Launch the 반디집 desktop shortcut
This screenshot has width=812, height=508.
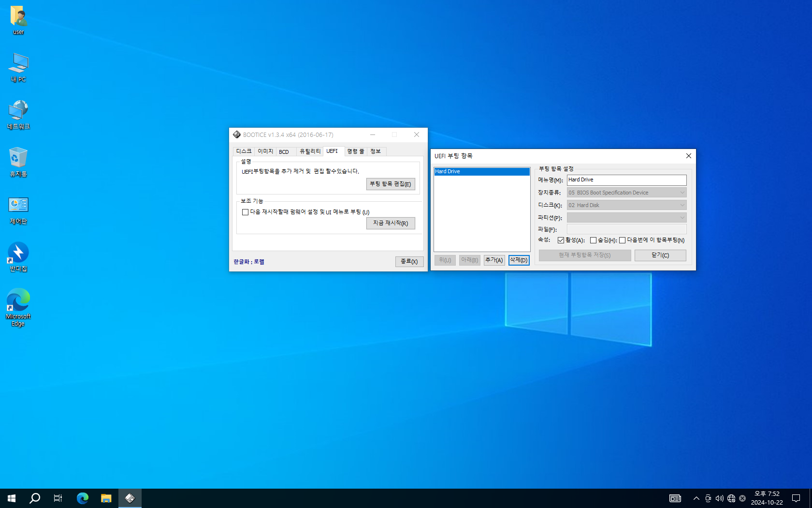[18, 257]
